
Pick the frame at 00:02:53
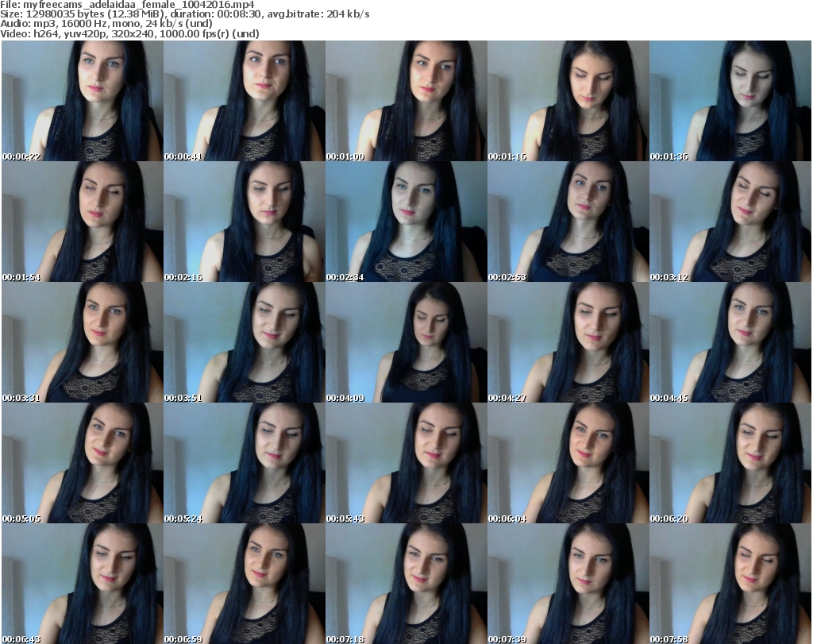point(568,222)
